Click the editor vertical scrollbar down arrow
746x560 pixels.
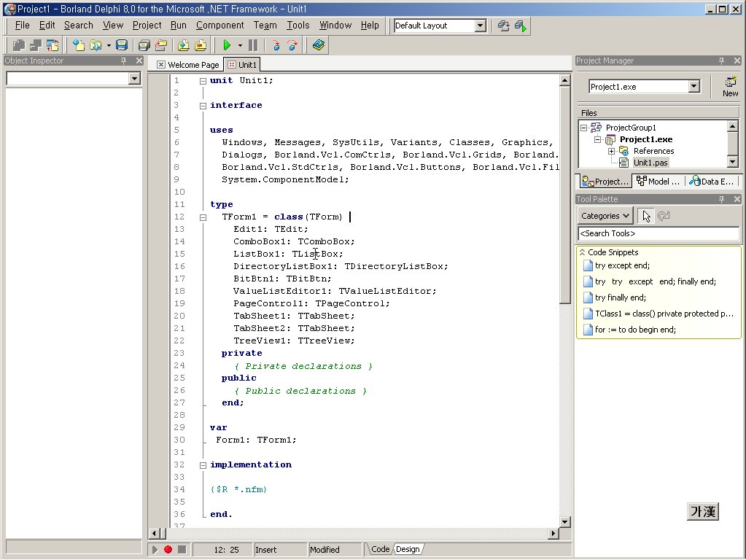565,522
